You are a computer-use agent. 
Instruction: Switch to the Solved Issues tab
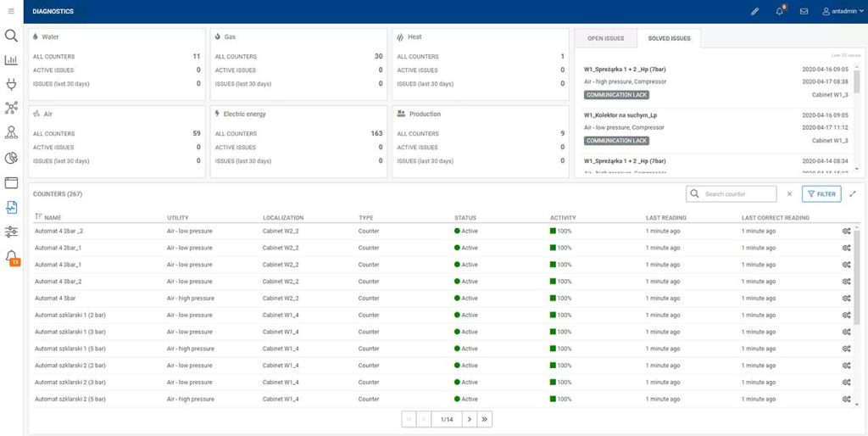[669, 38]
